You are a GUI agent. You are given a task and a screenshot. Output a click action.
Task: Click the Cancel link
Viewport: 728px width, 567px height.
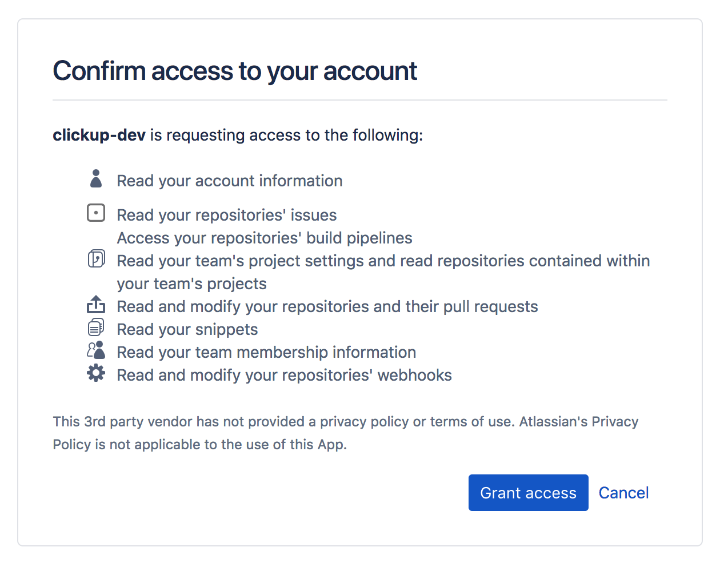tap(623, 493)
